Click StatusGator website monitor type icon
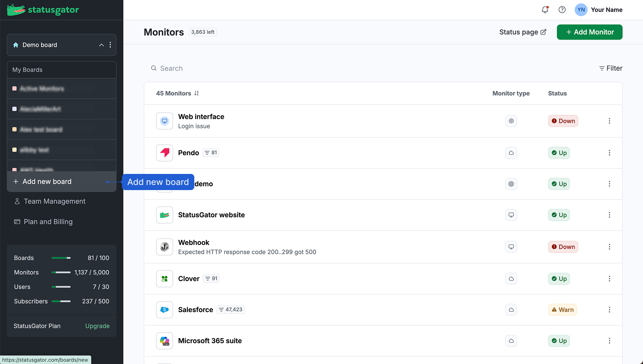 pos(511,215)
